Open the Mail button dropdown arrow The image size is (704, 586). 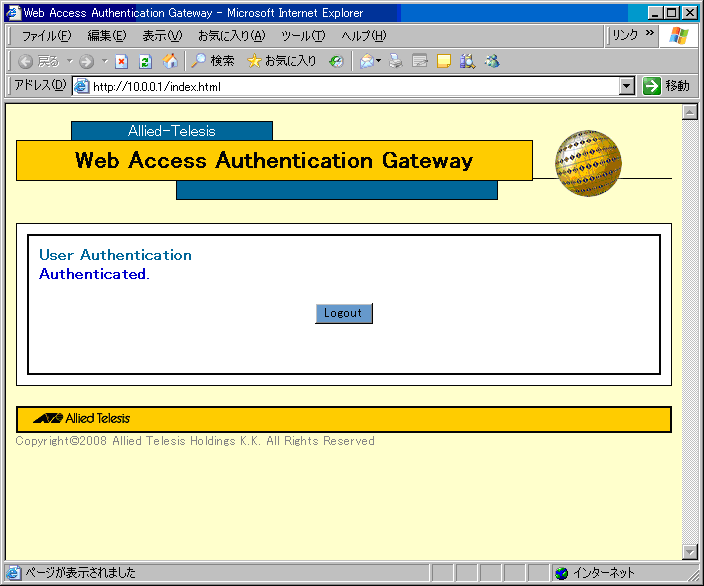(x=379, y=61)
